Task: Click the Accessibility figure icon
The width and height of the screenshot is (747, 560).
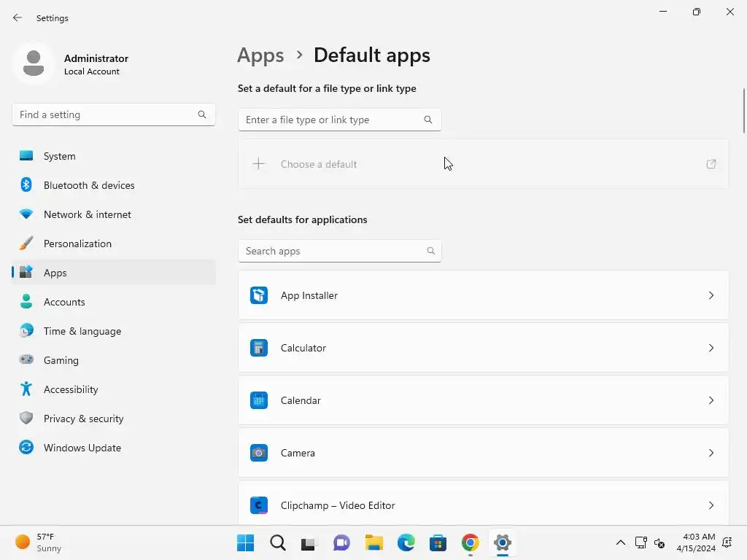Action: 26,389
